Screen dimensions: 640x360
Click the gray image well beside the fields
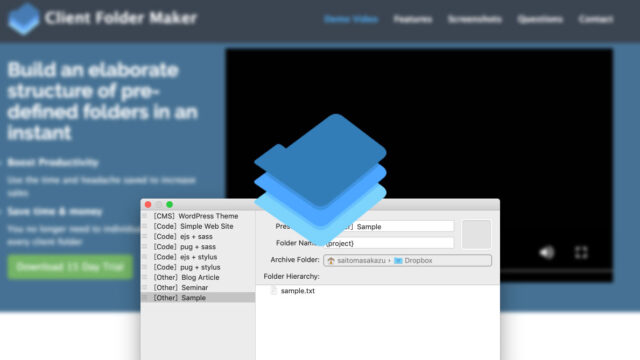tap(476, 234)
